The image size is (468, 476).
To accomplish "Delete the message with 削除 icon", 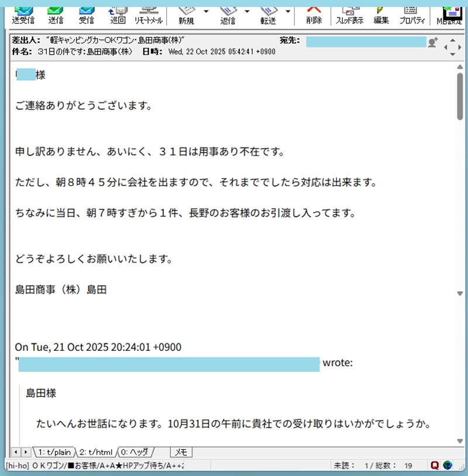I will pyautogui.click(x=314, y=13).
